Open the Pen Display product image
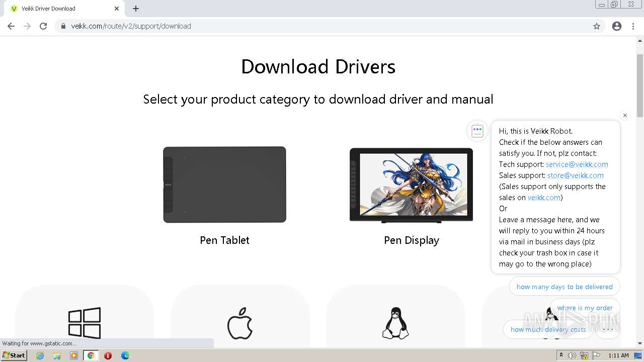Image resolution: width=644 pixels, height=362 pixels. (411, 185)
